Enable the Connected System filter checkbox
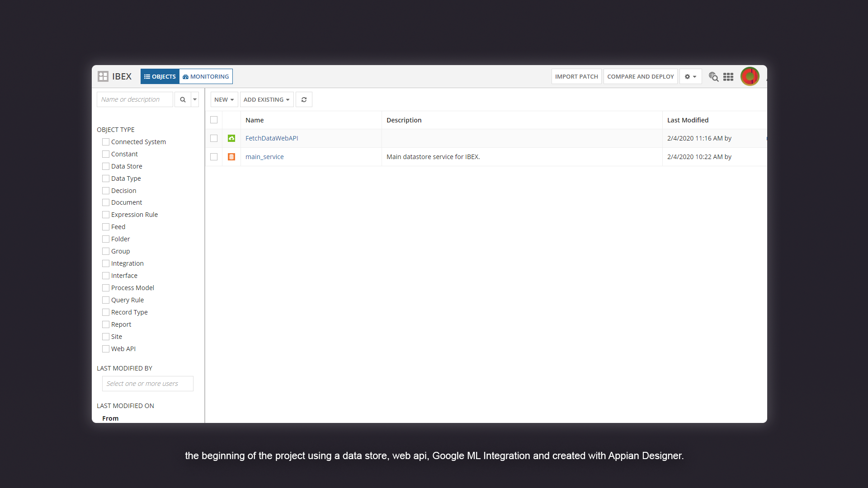Screen dimensions: 868x488 click(x=106, y=142)
